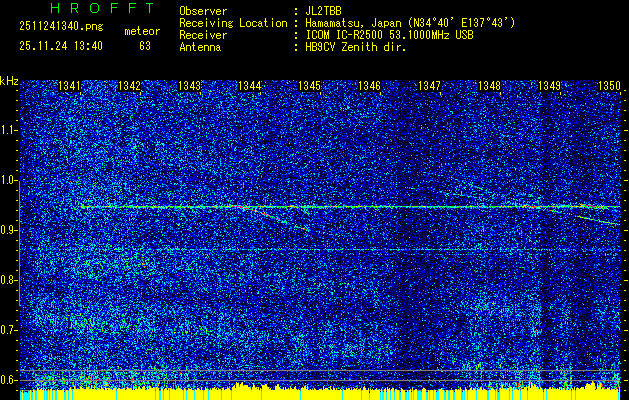Select the 1.0 frequency axis label

point(9,180)
